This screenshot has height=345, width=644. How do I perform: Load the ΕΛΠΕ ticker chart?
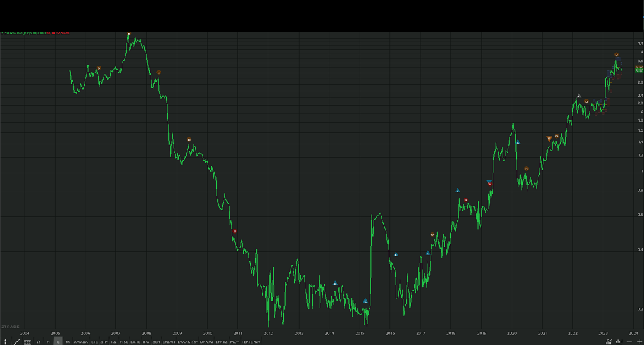(136, 342)
